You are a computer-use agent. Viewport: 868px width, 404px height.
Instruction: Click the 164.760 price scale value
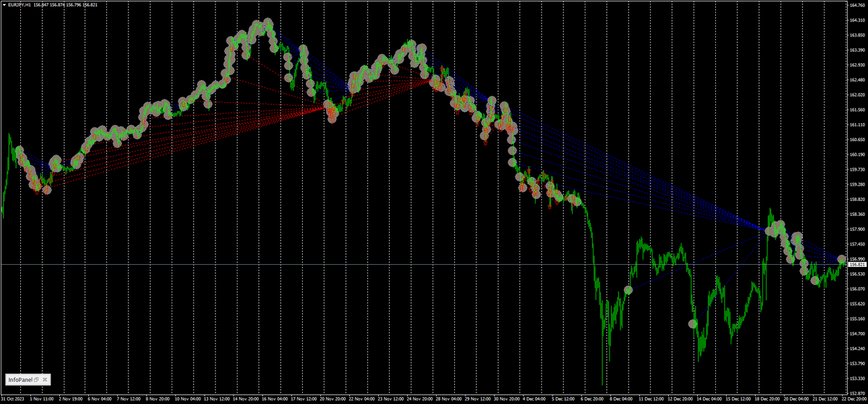tap(857, 5)
